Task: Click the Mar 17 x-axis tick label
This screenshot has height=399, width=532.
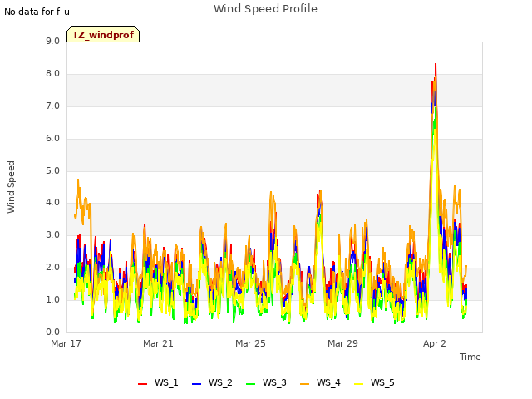Action: [66, 343]
